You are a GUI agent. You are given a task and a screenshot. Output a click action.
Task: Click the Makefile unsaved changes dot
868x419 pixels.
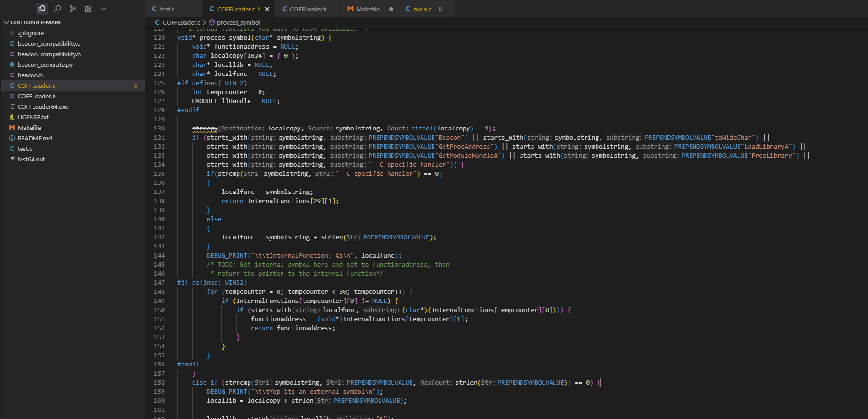click(x=391, y=9)
